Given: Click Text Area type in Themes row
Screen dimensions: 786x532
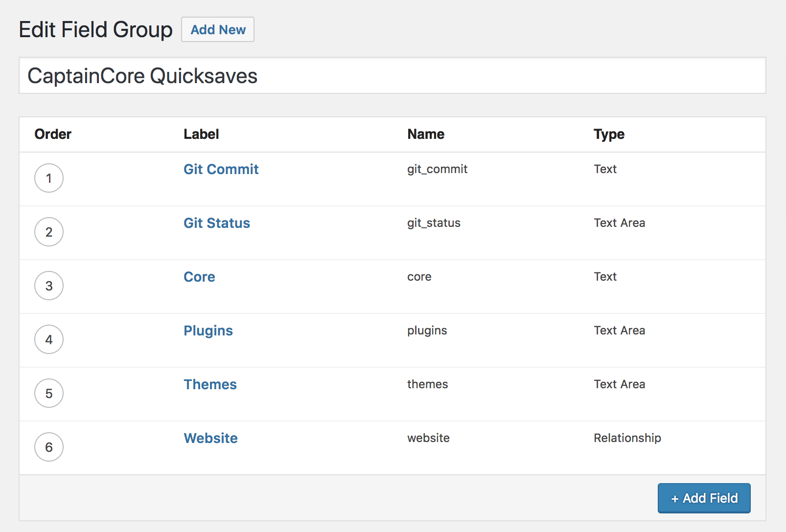Looking at the screenshot, I should tap(620, 384).
